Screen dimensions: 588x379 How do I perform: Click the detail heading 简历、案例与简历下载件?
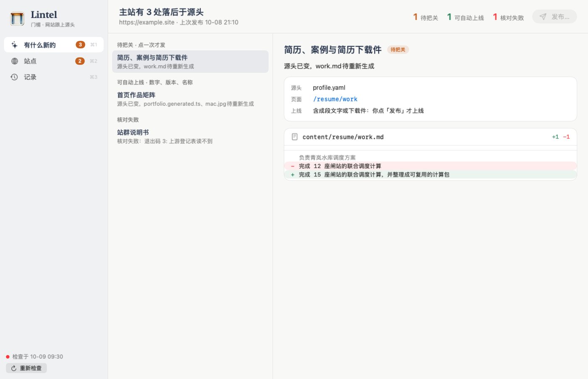(333, 50)
